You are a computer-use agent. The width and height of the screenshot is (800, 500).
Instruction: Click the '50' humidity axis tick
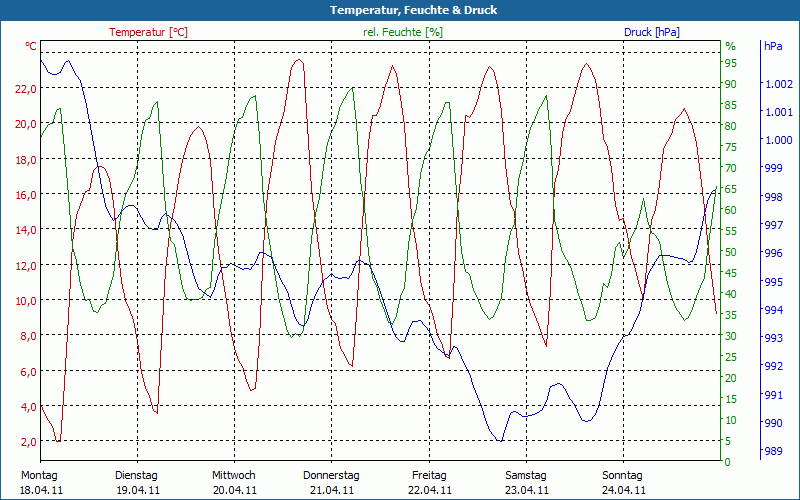(x=731, y=252)
